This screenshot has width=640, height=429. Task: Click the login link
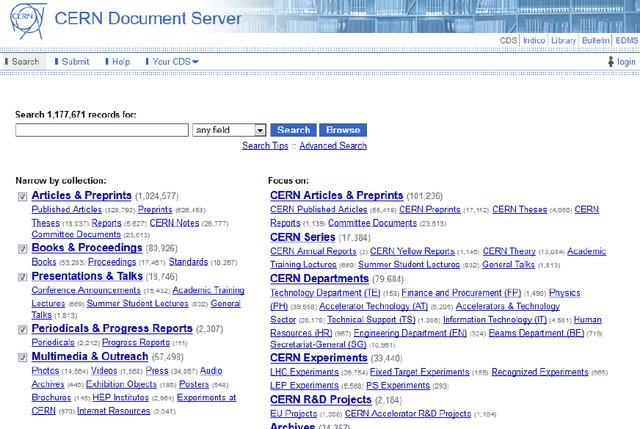[626, 62]
